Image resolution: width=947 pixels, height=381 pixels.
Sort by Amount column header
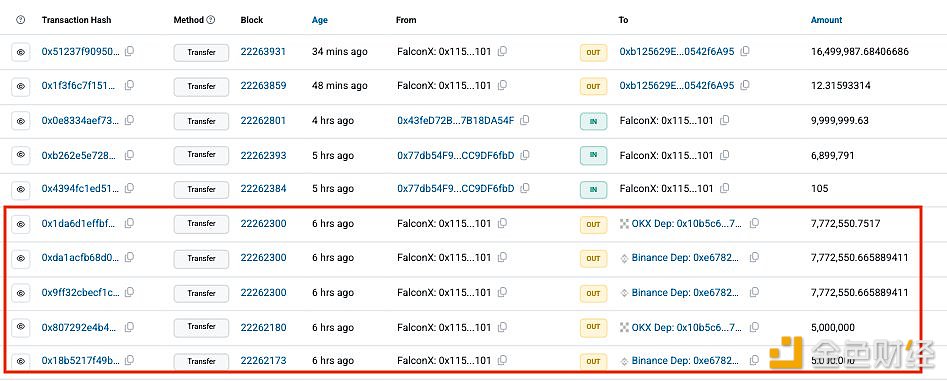click(826, 20)
